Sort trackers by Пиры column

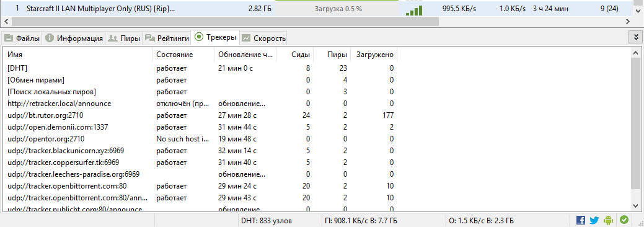(x=332, y=55)
